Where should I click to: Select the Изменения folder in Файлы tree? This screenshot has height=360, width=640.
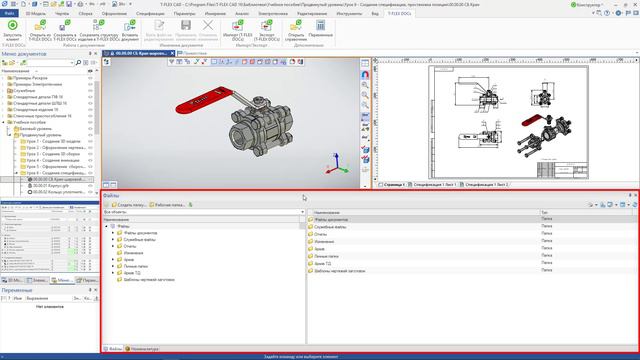[133, 253]
